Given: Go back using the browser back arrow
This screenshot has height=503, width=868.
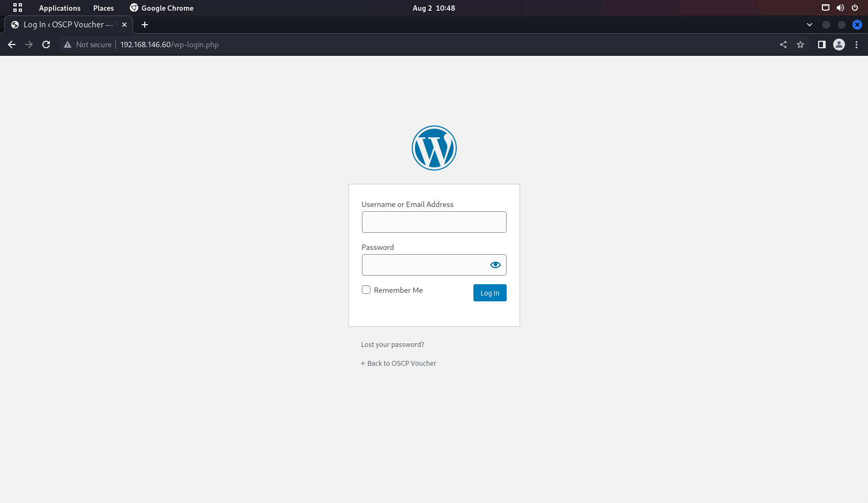Looking at the screenshot, I should coord(12,45).
